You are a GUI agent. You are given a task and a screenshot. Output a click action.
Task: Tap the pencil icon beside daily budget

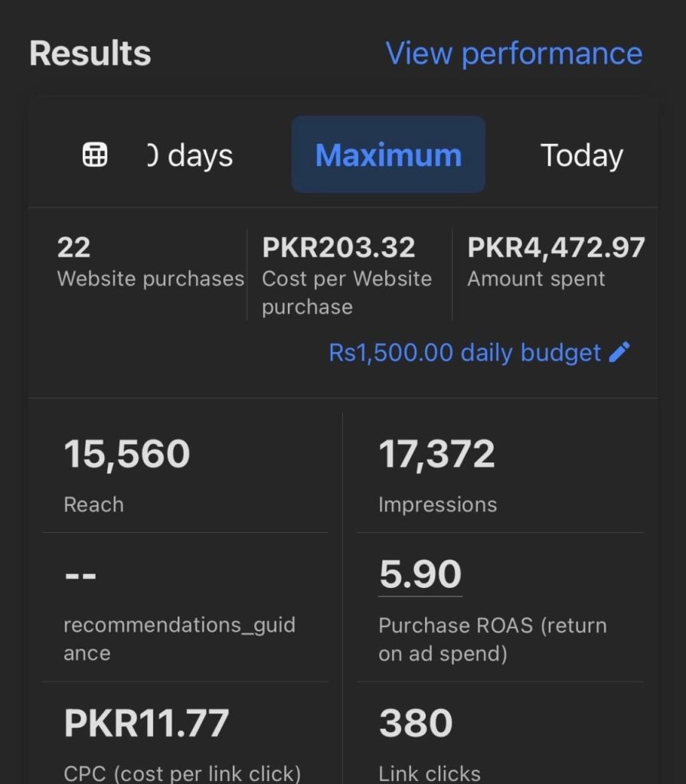[619, 352]
